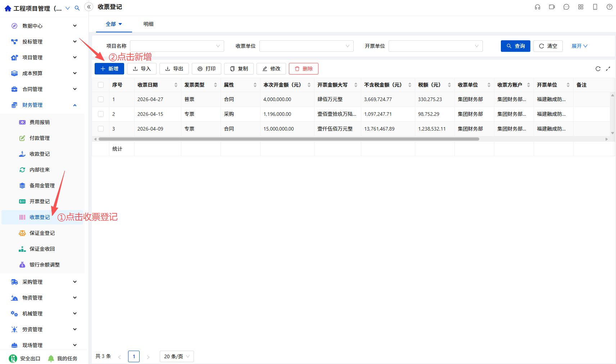
Task: Click the 删除 button
Action: pyautogui.click(x=304, y=69)
